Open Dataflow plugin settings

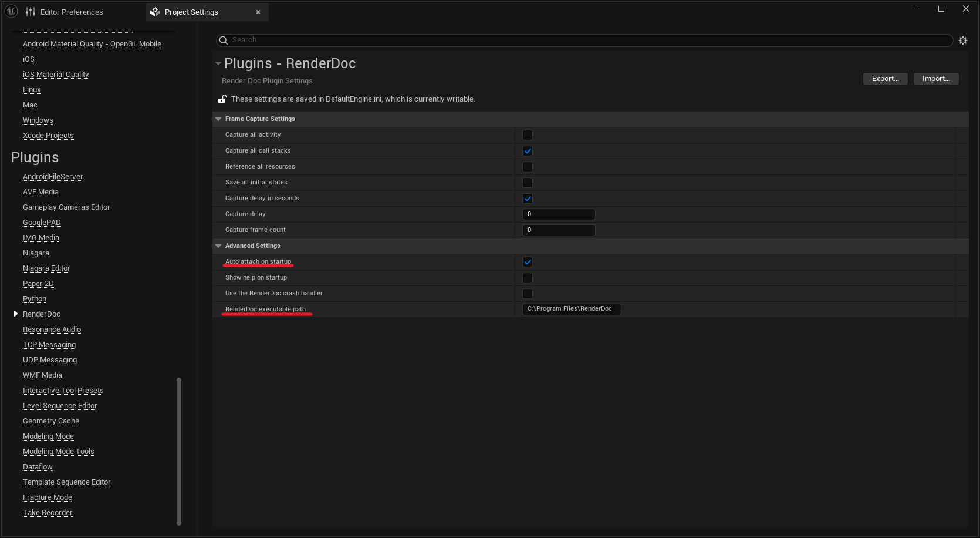[38, 467]
